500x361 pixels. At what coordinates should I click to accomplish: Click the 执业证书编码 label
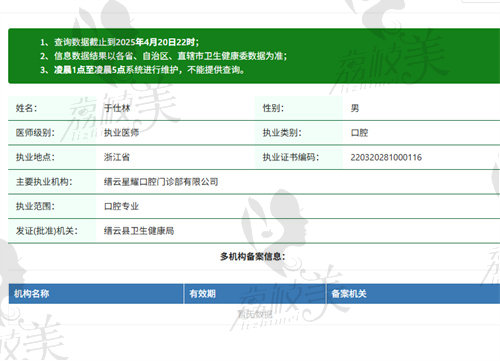291,157
